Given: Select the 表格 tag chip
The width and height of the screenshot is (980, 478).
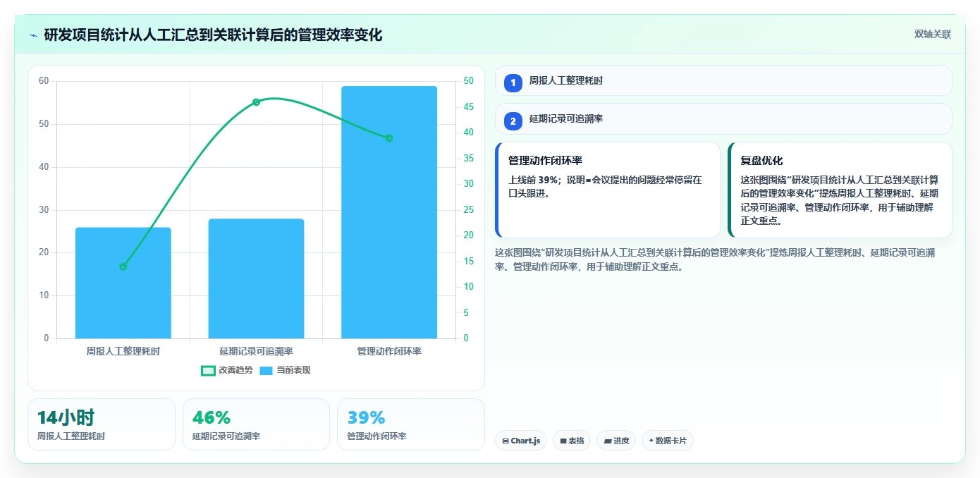Looking at the screenshot, I should click(572, 441).
